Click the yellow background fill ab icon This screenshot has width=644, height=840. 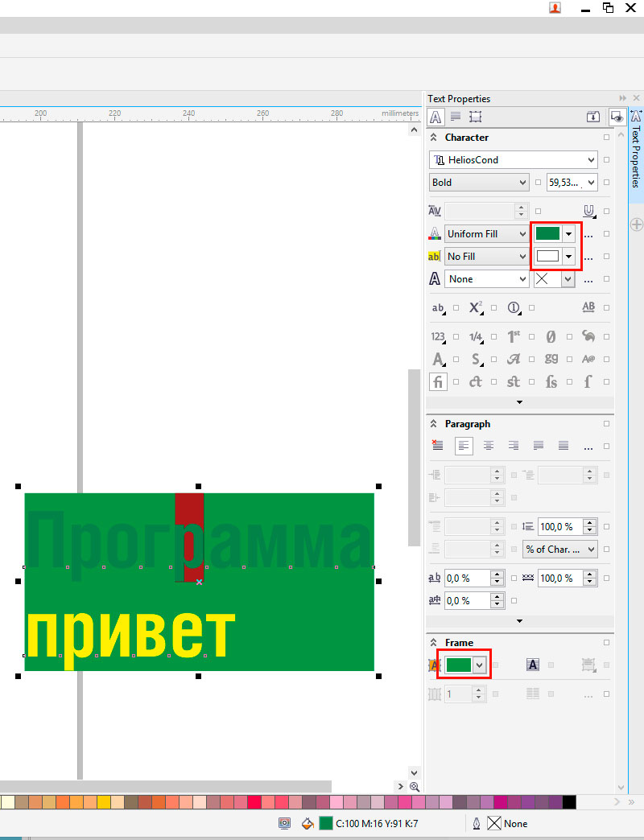point(434,256)
